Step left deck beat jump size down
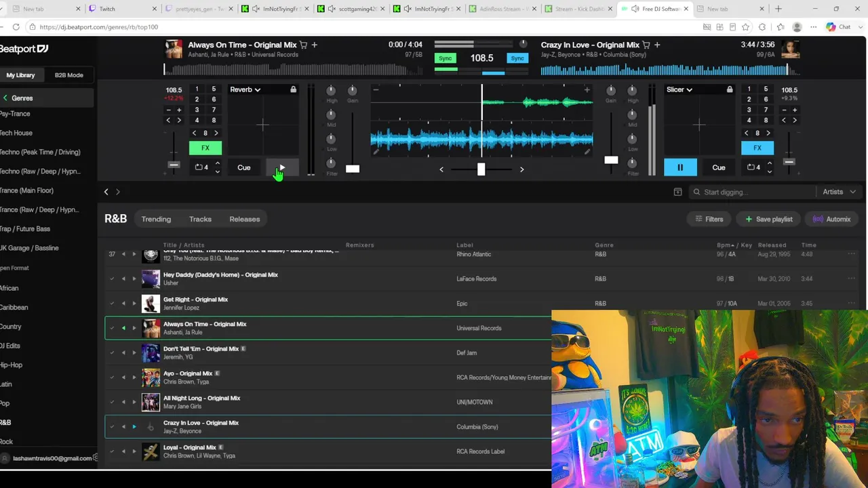This screenshot has width=868, height=488. 195,133
